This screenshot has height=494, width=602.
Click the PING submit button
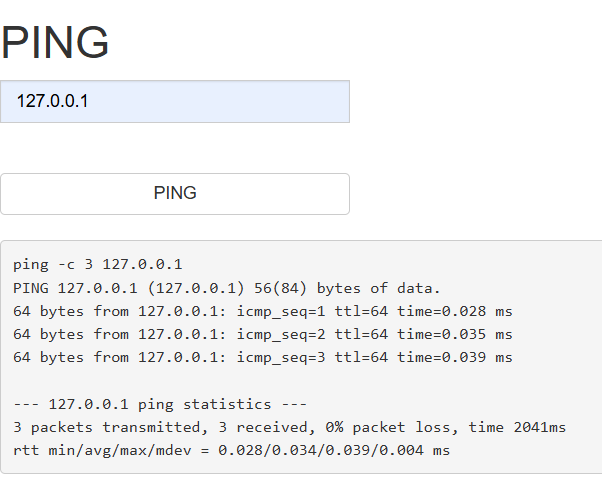(175, 194)
